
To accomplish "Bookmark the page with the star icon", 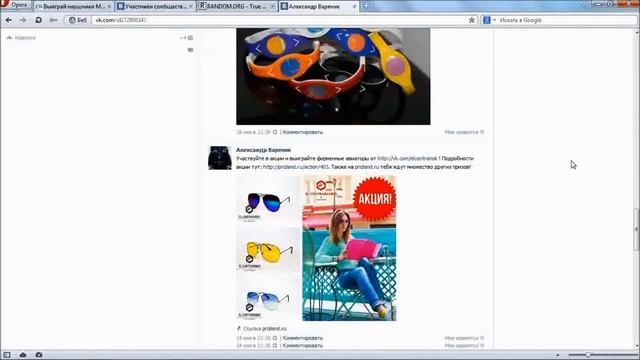I will (x=472, y=20).
